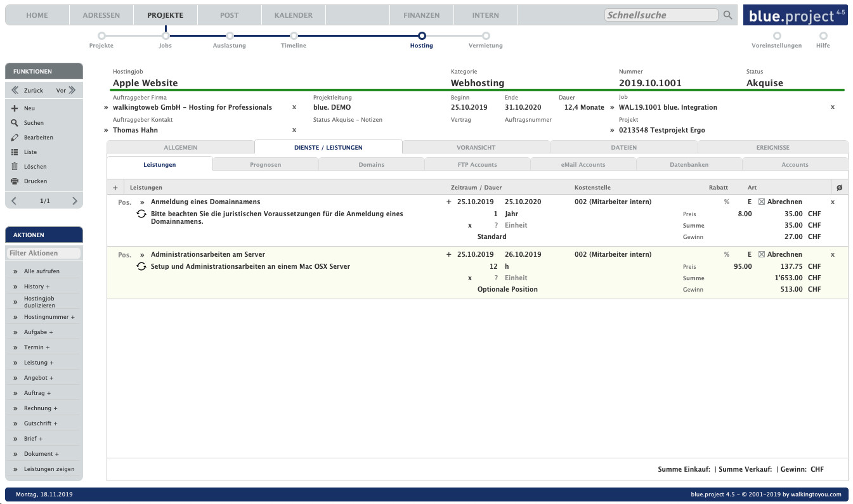Click refresh icon beside Setup und Administrationsarbeiten
The image size is (853, 504).
click(x=141, y=266)
